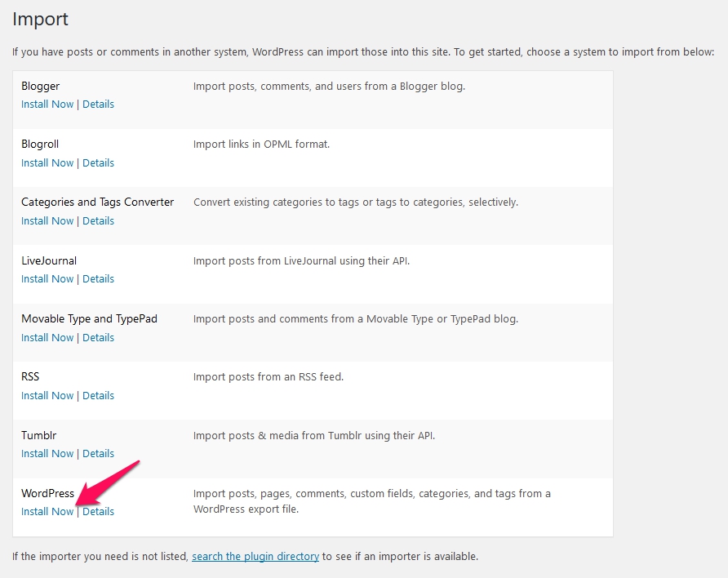The width and height of the screenshot is (728, 578).
Task: Open Details for the LiveJournal importer
Action: (99, 279)
